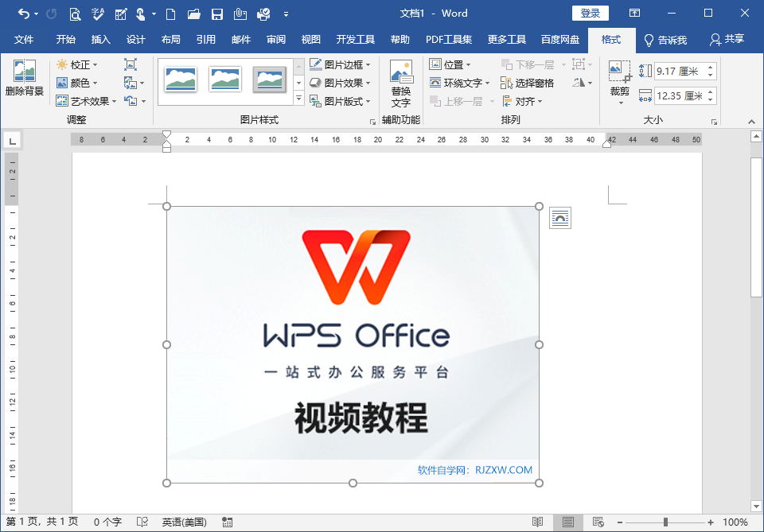Switch to web layout view icon

point(598,522)
